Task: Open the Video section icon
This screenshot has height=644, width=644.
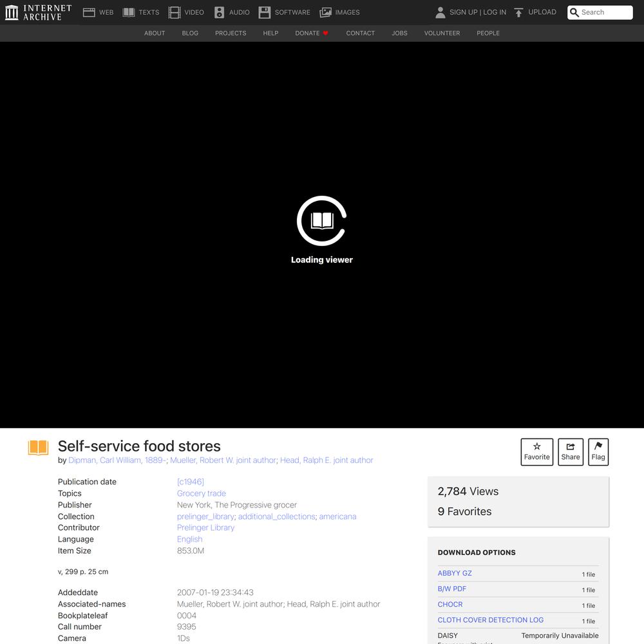Action: [x=175, y=12]
